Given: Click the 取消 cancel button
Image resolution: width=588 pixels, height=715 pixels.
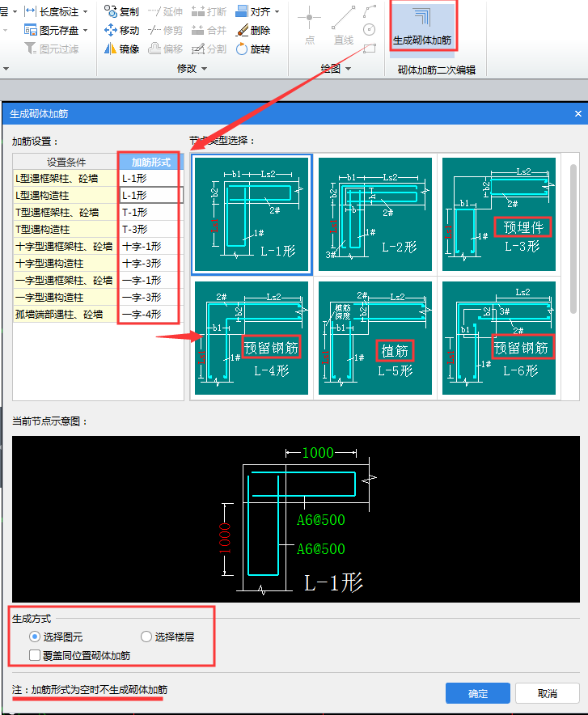Looking at the screenshot, I should pyautogui.click(x=547, y=693).
